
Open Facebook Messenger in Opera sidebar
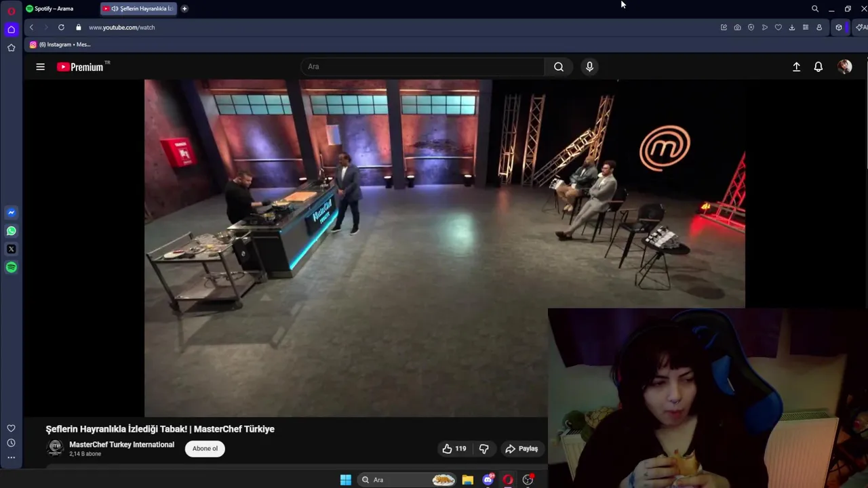point(11,213)
